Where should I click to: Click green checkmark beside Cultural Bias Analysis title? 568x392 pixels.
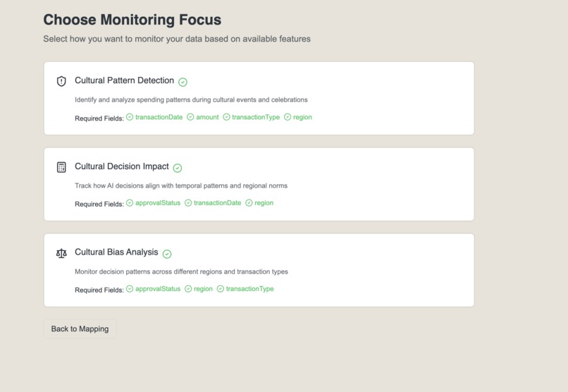point(167,254)
